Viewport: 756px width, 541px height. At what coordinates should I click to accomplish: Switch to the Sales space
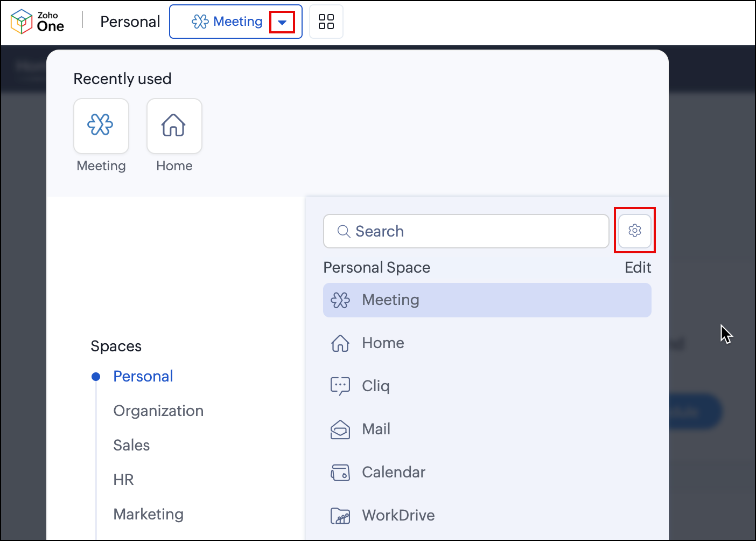coord(131,445)
